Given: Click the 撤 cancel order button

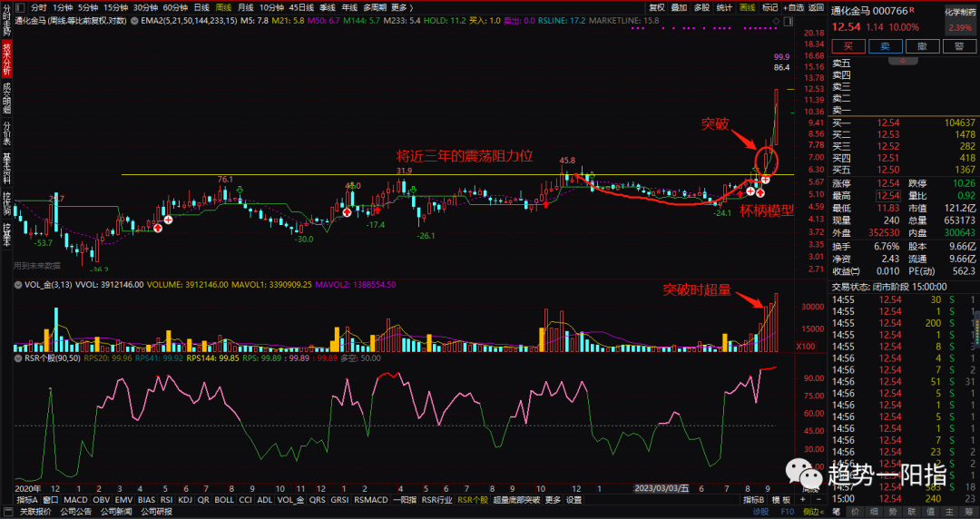Looking at the screenshot, I should (923, 46).
